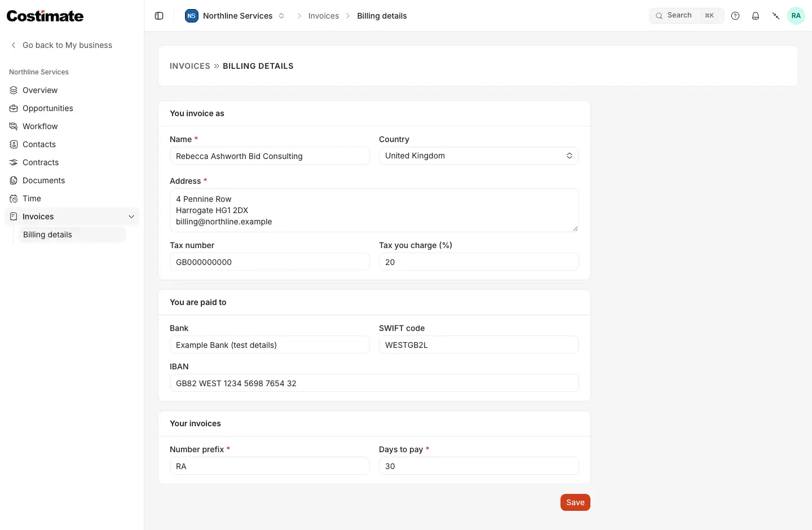The image size is (812, 530).
Task: Open Documents in the sidebar
Action: click(x=72, y=180)
